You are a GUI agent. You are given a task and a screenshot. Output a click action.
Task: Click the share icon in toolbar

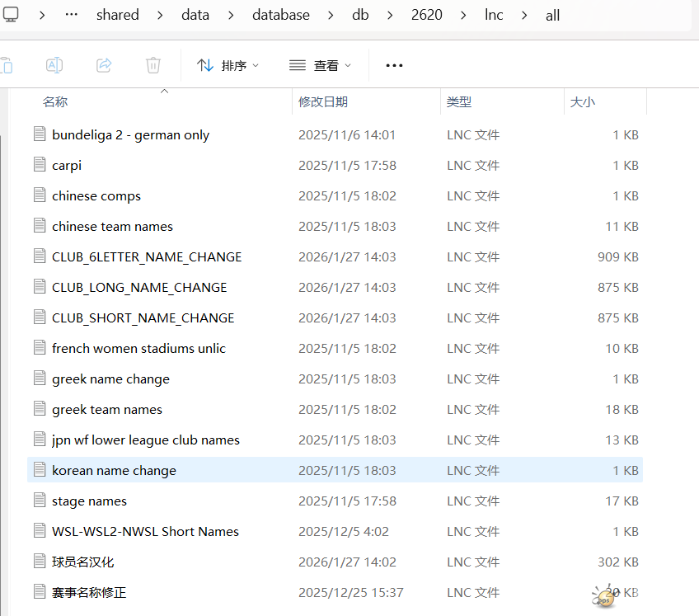click(x=104, y=65)
